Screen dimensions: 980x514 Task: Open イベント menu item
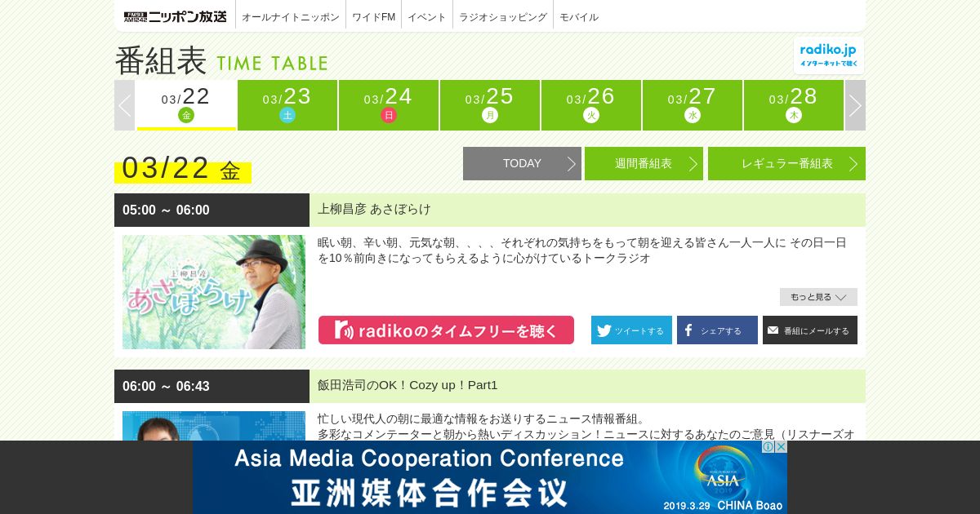tap(427, 16)
